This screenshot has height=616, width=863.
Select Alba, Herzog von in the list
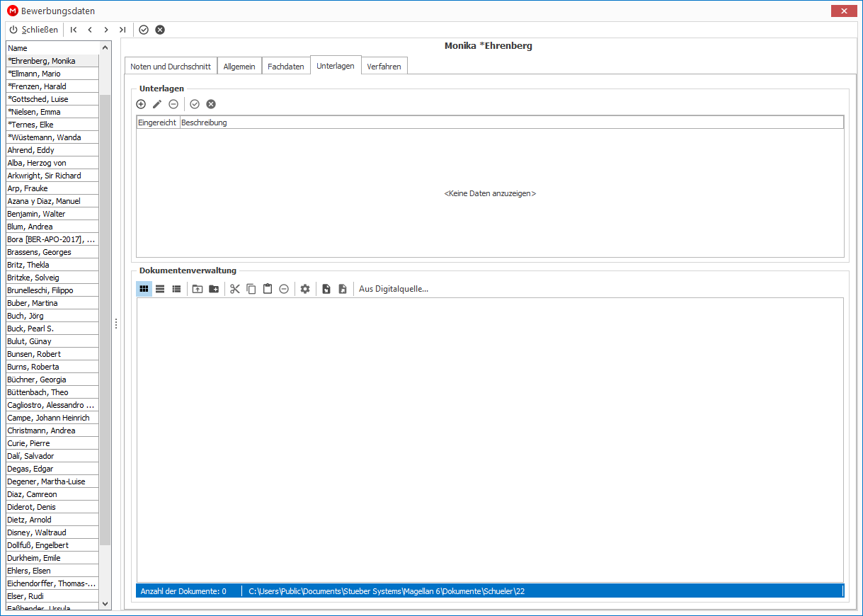52,163
